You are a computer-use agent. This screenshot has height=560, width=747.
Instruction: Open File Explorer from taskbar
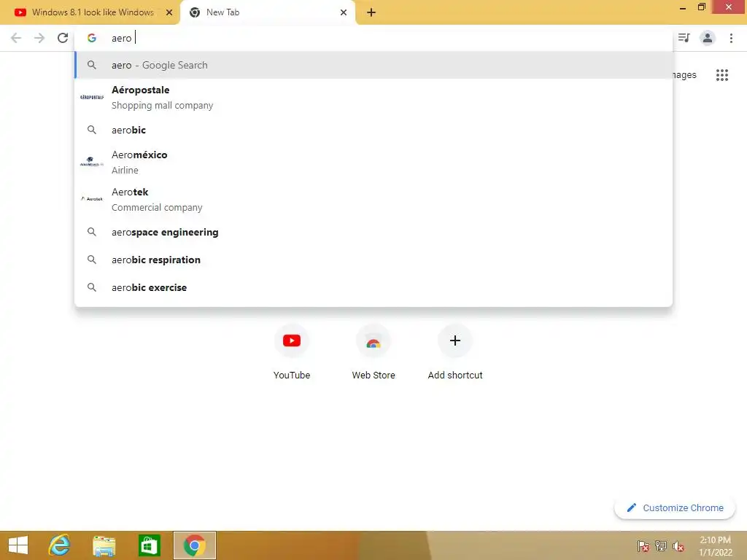tap(104, 545)
